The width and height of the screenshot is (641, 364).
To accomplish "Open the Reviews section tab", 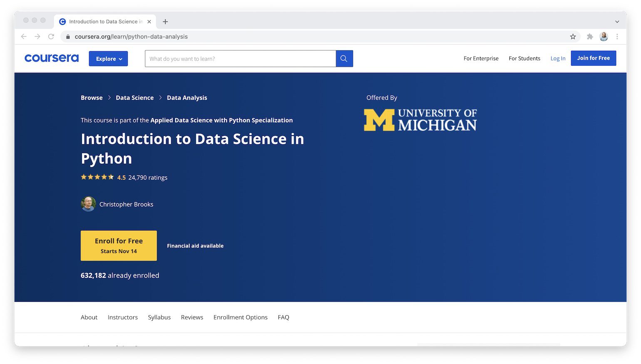I will (192, 317).
